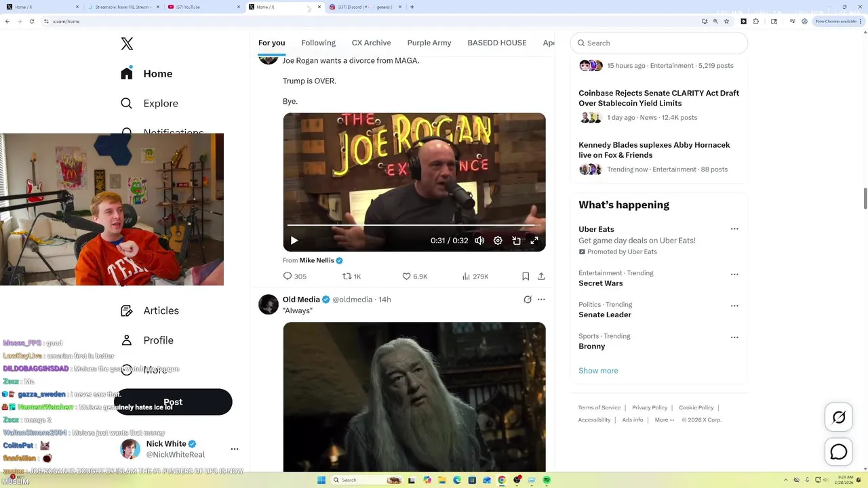
Task: Open more options on Old Media post
Action: click(x=541, y=300)
